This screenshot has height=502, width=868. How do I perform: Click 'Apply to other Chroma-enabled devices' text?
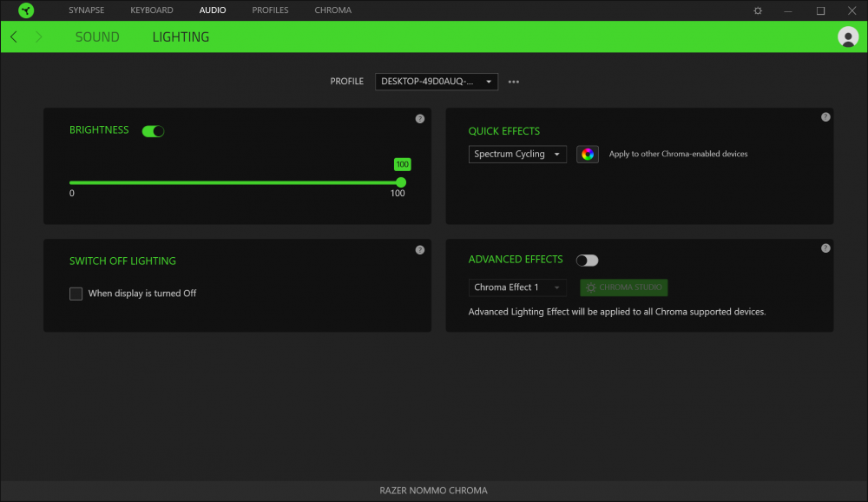tap(678, 154)
